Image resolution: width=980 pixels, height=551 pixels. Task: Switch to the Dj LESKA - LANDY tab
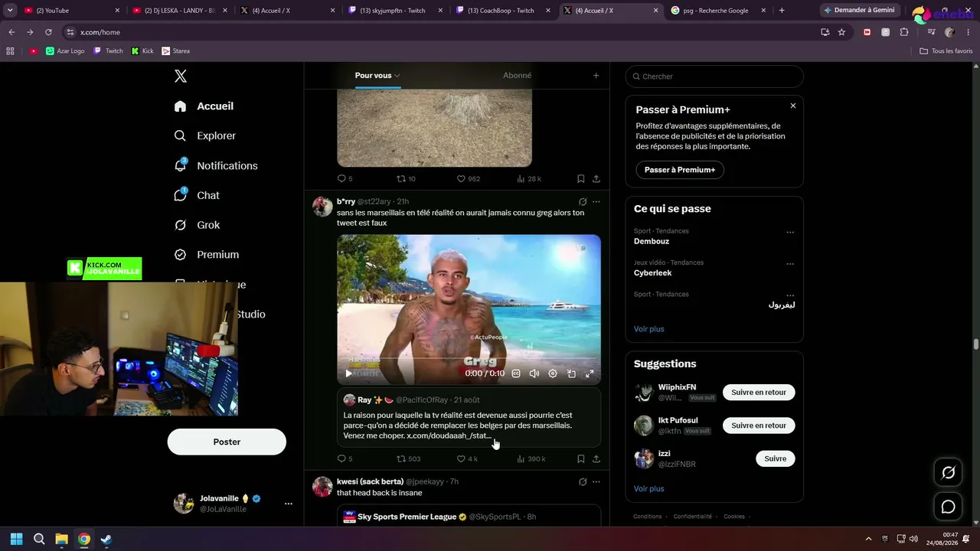tap(181, 11)
